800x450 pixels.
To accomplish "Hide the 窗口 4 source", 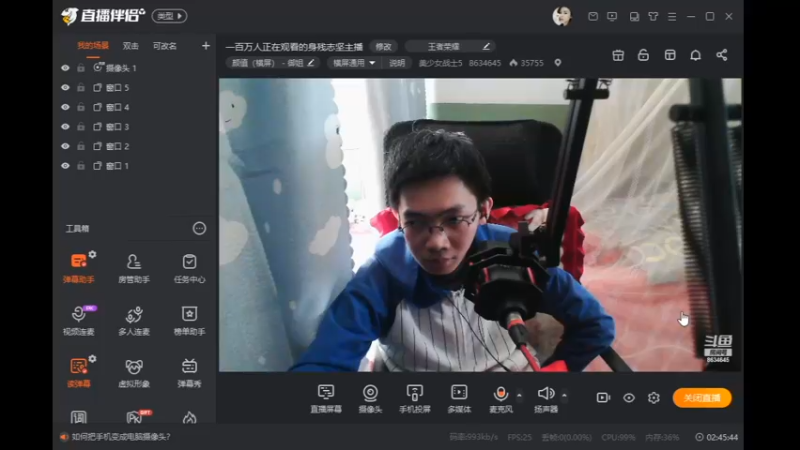I will tap(65, 107).
